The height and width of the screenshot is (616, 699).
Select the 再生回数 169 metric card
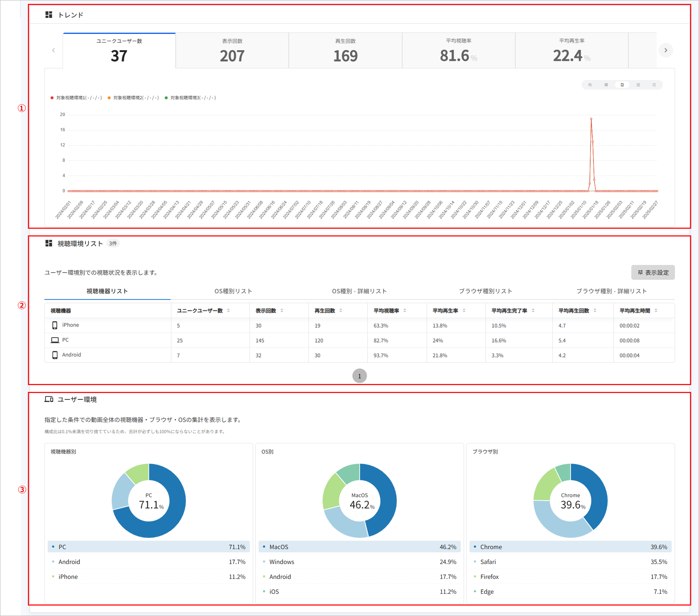point(345,51)
